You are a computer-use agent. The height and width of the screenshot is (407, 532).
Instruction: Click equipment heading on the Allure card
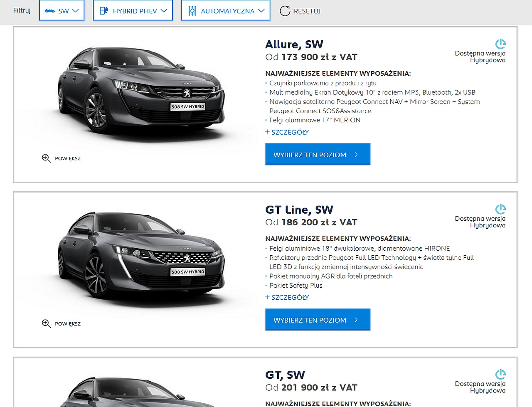pos(338,74)
